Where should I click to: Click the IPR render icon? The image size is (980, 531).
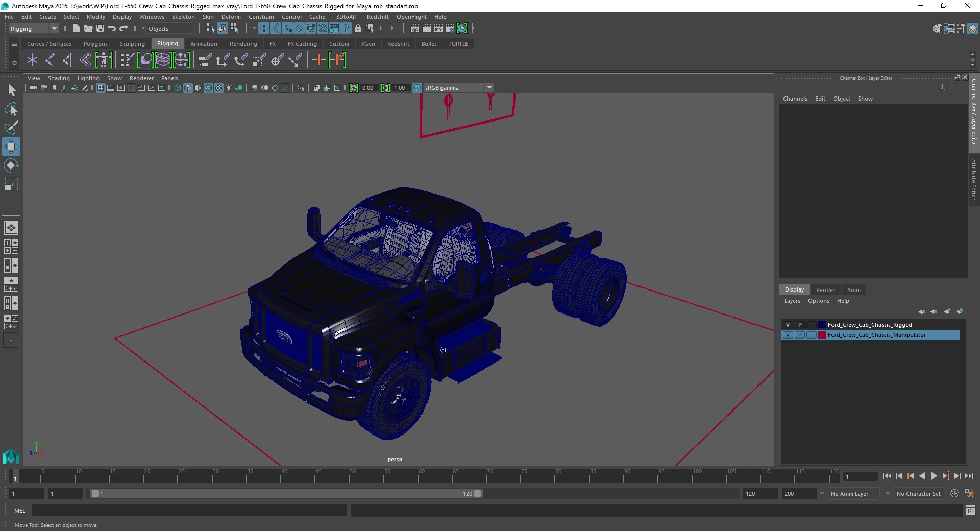[438, 29]
